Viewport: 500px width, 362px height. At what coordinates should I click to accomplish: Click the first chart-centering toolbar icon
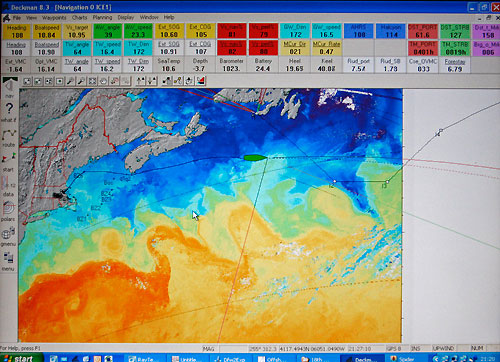tap(27, 81)
